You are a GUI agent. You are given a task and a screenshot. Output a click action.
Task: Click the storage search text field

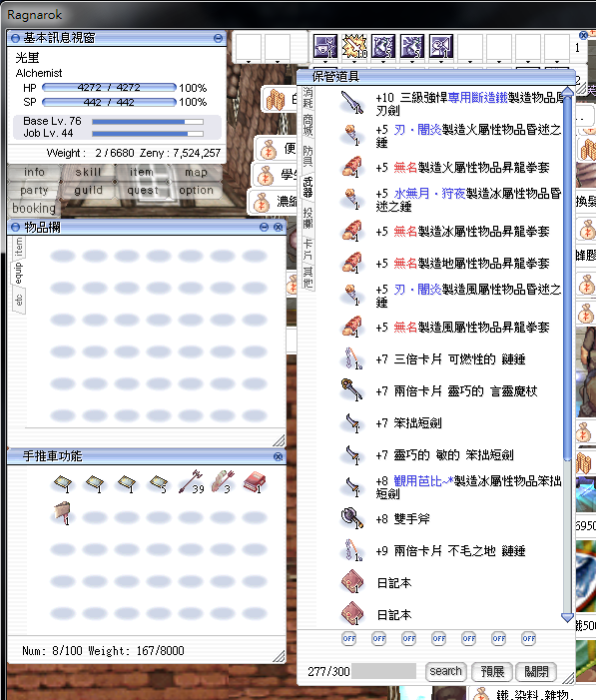(383, 671)
